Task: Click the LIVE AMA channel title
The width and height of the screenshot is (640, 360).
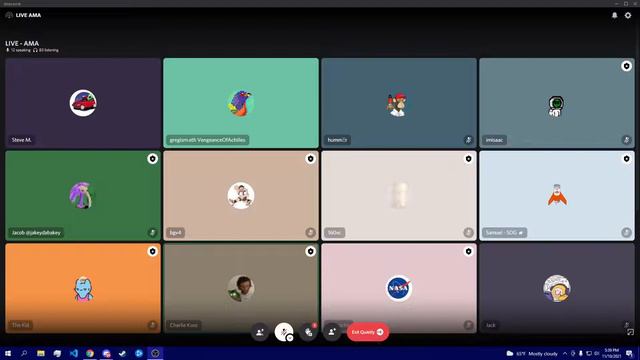Action: pyautogui.click(x=28, y=15)
